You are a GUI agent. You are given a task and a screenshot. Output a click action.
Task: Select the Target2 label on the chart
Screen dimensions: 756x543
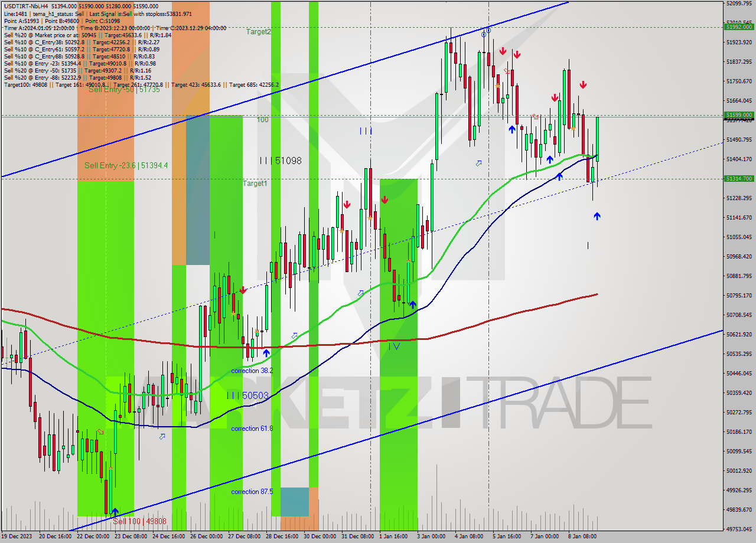259,32
